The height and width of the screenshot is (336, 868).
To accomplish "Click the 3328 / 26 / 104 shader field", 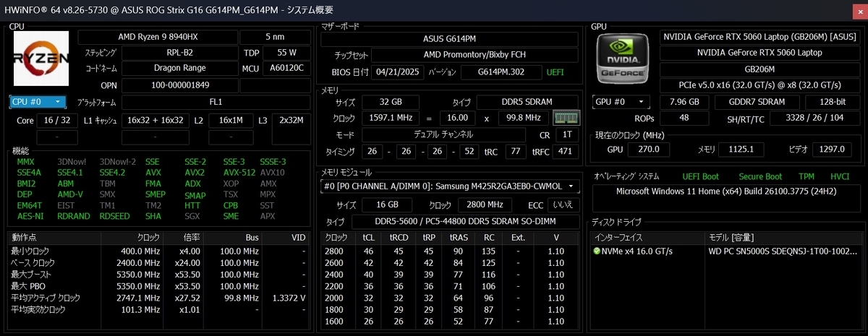I will click(x=814, y=118).
